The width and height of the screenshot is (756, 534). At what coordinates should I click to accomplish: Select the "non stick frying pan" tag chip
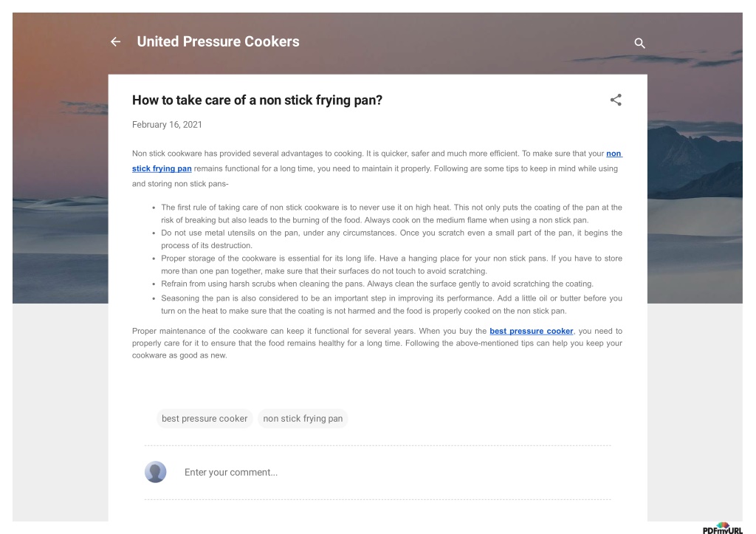(303, 418)
